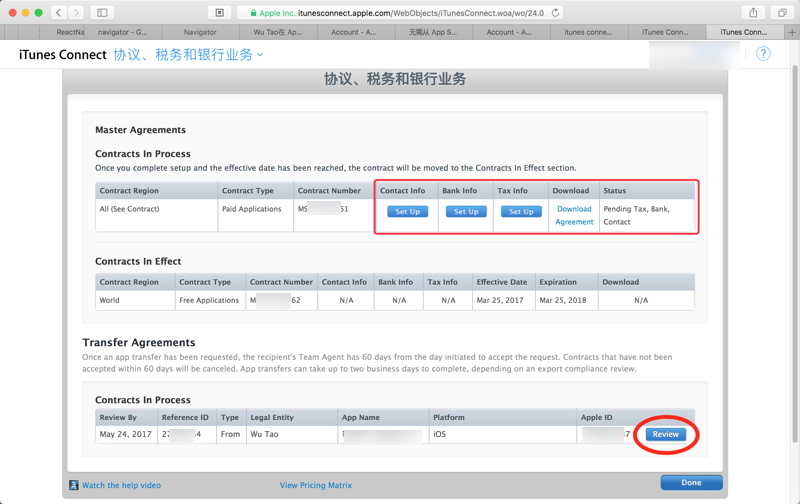Show all tabs overview
Viewport: 800px width, 504px height.
pos(782,13)
